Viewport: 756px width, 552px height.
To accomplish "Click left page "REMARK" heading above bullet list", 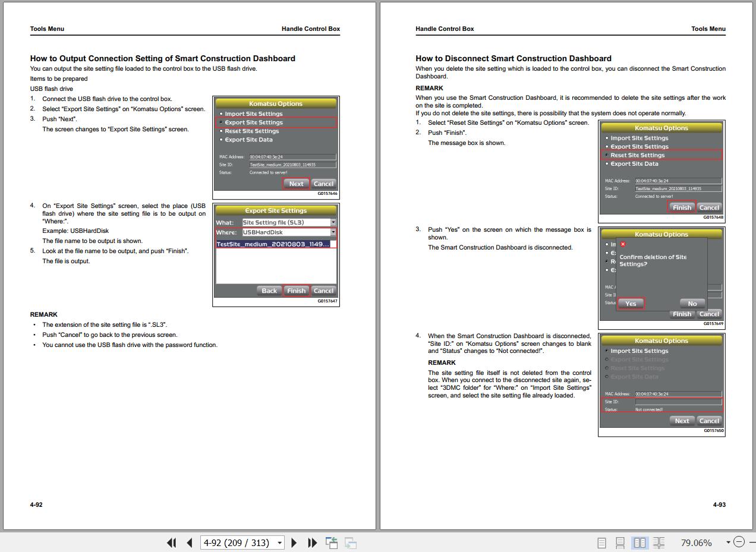I will pyautogui.click(x=44, y=314).
